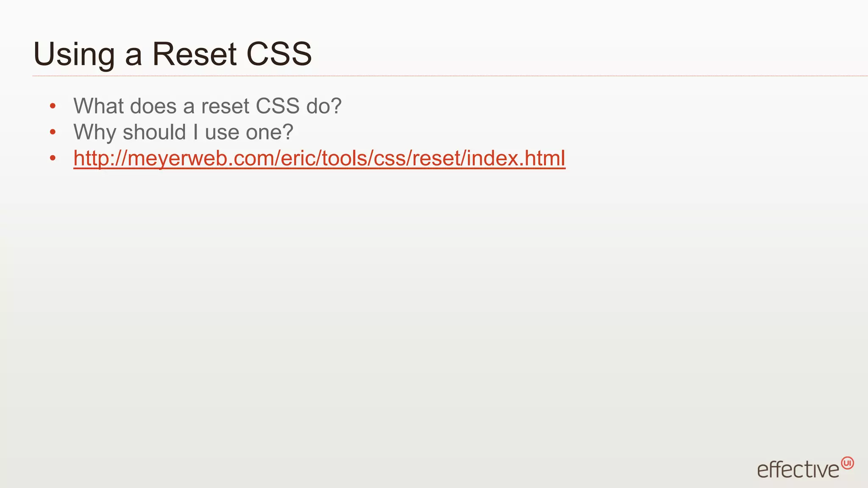Click the red bullet dot before "What does"
Viewport: 868px width, 488px height.
(x=53, y=106)
